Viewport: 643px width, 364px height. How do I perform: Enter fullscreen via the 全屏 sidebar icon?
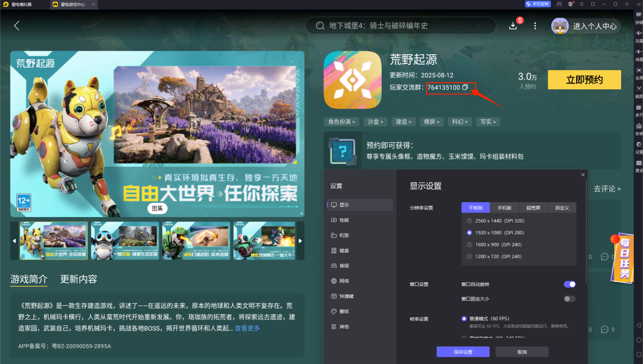point(638,73)
